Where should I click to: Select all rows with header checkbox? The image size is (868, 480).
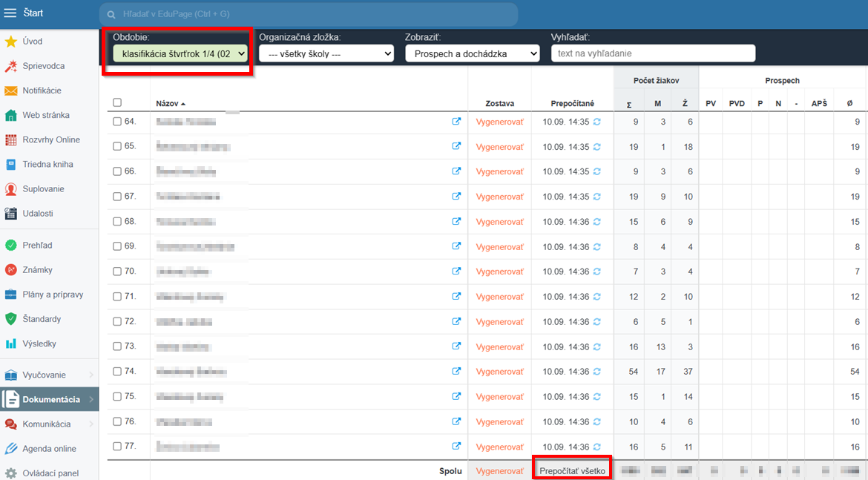coord(117,103)
